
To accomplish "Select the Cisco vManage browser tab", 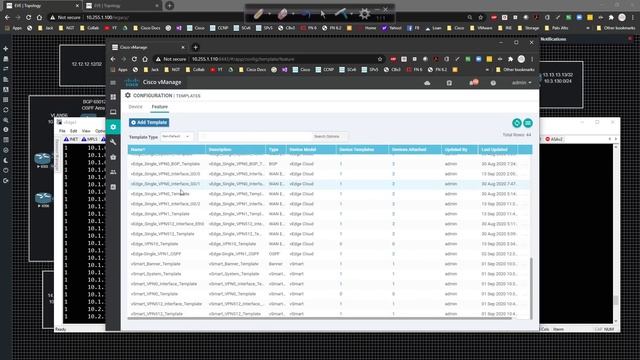I will pyautogui.click(x=149, y=47).
